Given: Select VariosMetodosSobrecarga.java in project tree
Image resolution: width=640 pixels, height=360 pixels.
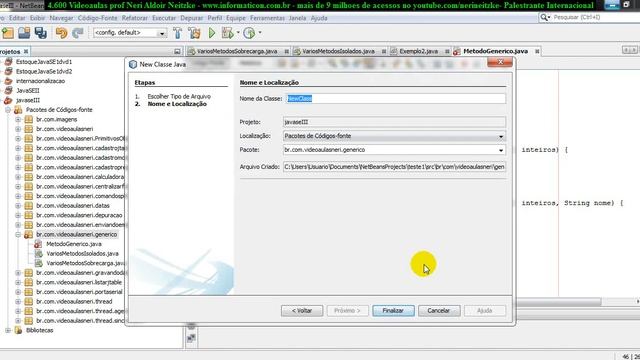Looking at the screenshot, I should pos(85,263).
